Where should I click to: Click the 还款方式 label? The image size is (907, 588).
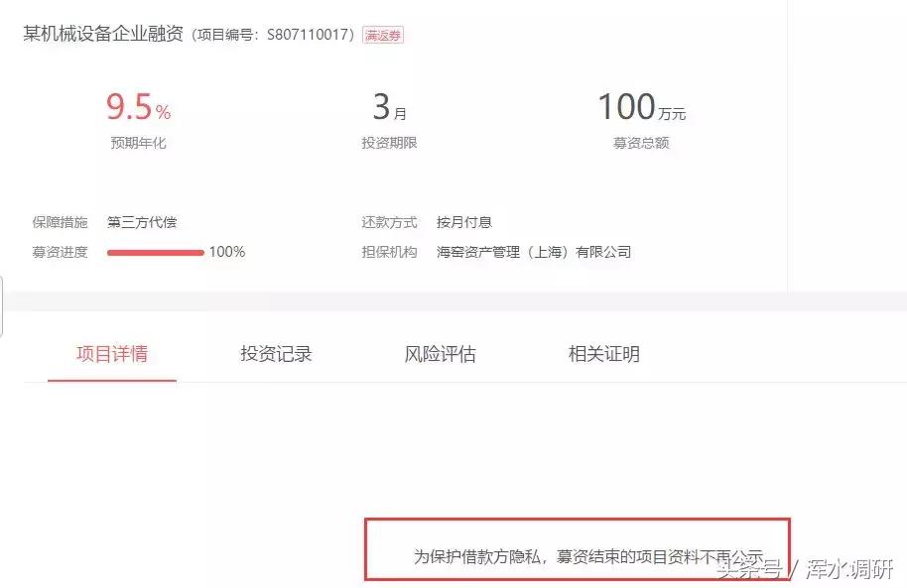click(x=389, y=222)
